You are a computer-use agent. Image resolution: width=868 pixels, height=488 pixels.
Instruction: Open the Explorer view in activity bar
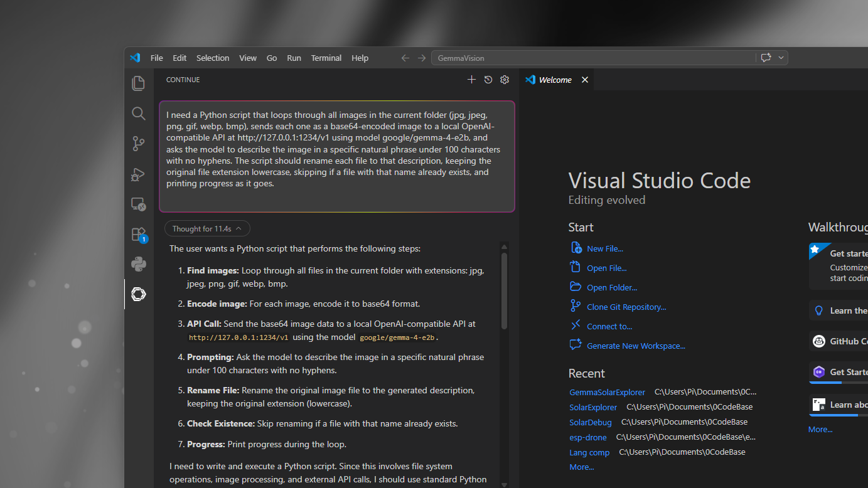[x=139, y=83]
